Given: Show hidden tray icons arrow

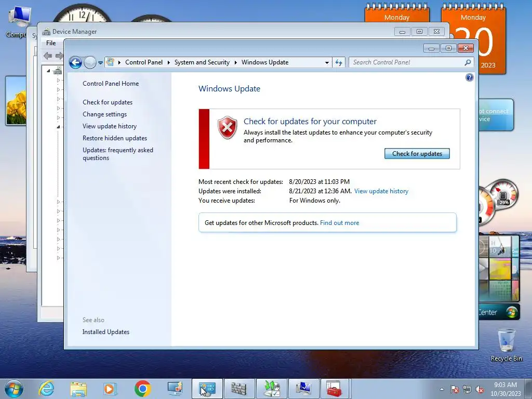Looking at the screenshot, I should point(442,389).
